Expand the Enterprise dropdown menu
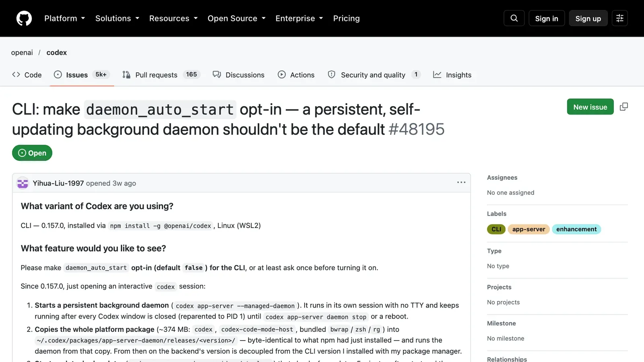This screenshot has width=644, height=362. (299, 19)
